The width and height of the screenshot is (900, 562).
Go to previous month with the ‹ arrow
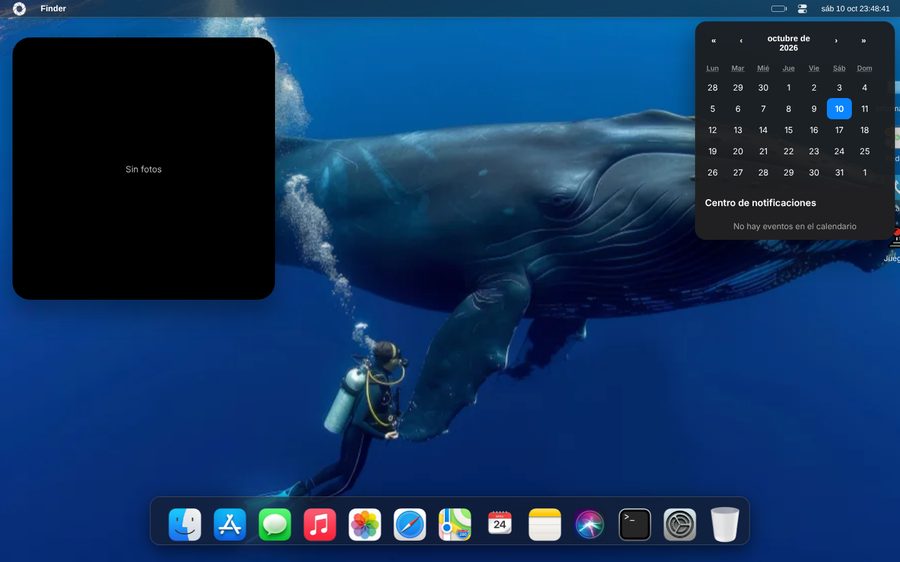tap(741, 41)
